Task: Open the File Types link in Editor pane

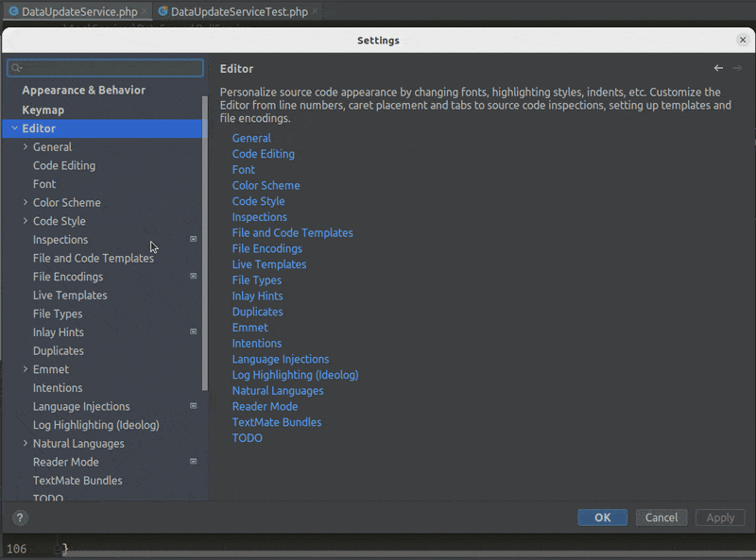Action: (257, 280)
